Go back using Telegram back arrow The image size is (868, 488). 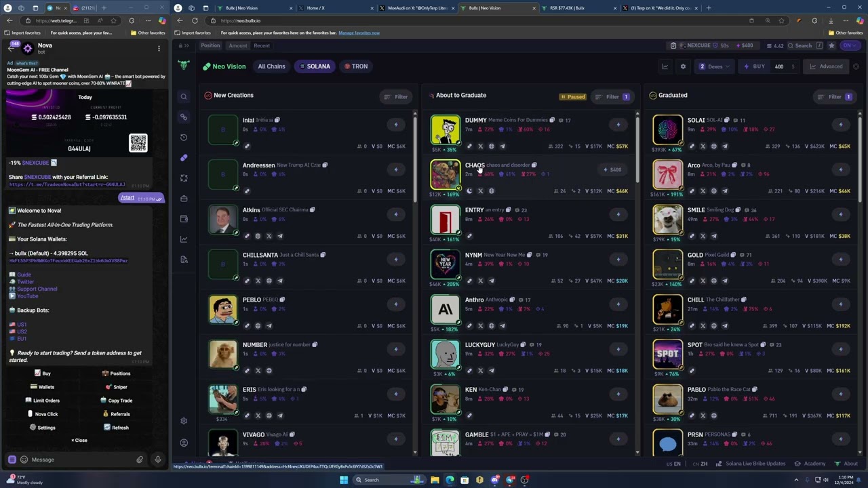[11, 48]
